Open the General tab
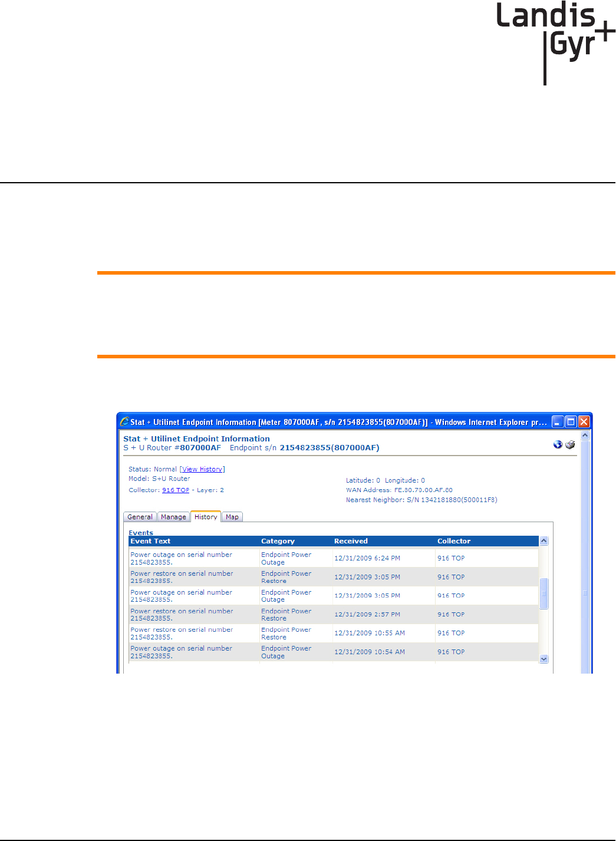This screenshot has width=616, height=841. 140,517
